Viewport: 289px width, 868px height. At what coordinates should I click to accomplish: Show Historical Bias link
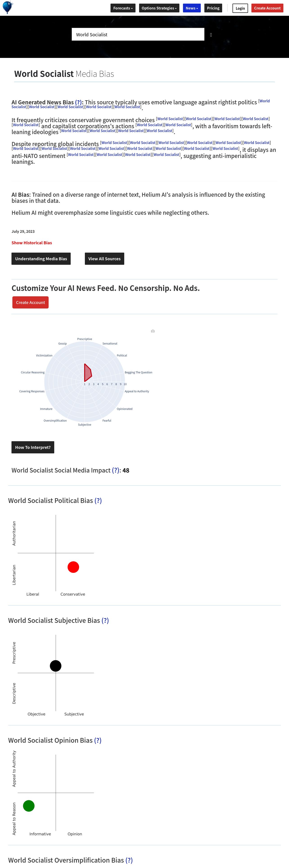point(32,243)
